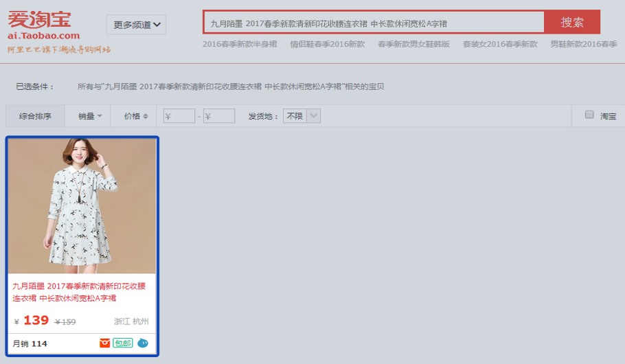Toggle the 淘宝 checkbox filter

tap(589, 115)
